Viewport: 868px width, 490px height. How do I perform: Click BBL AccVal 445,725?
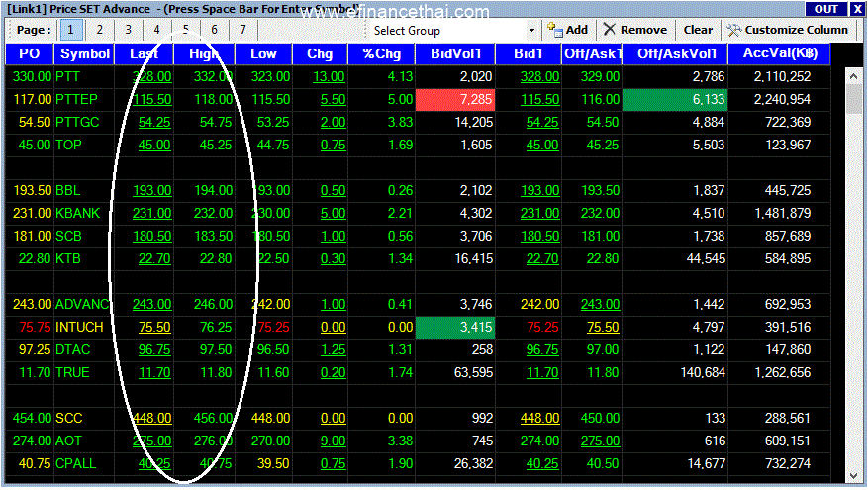pyautogui.click(x=788, y=190)
